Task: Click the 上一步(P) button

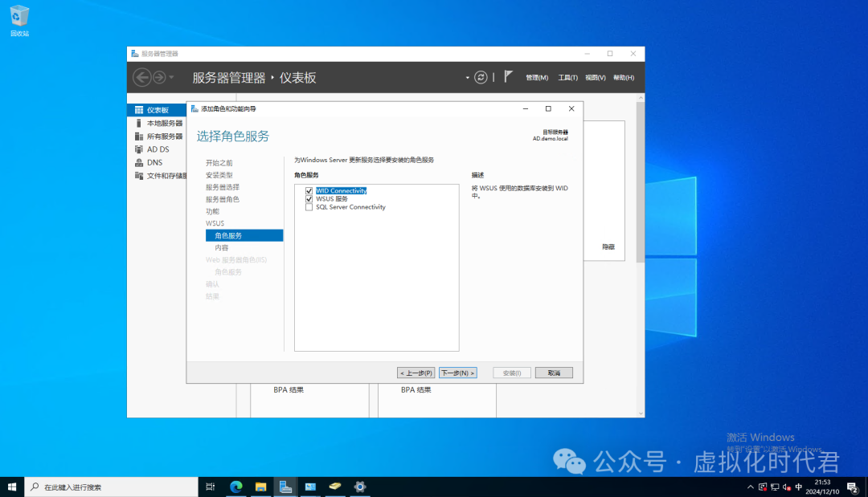Action: pos(416,373)
